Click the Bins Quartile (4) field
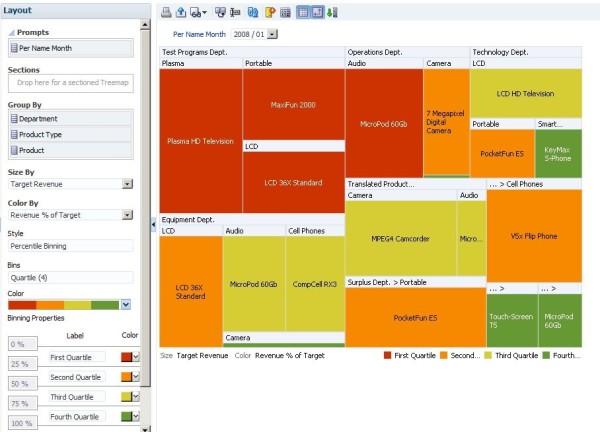Screen dimensions: 600x432 point(71,278)
